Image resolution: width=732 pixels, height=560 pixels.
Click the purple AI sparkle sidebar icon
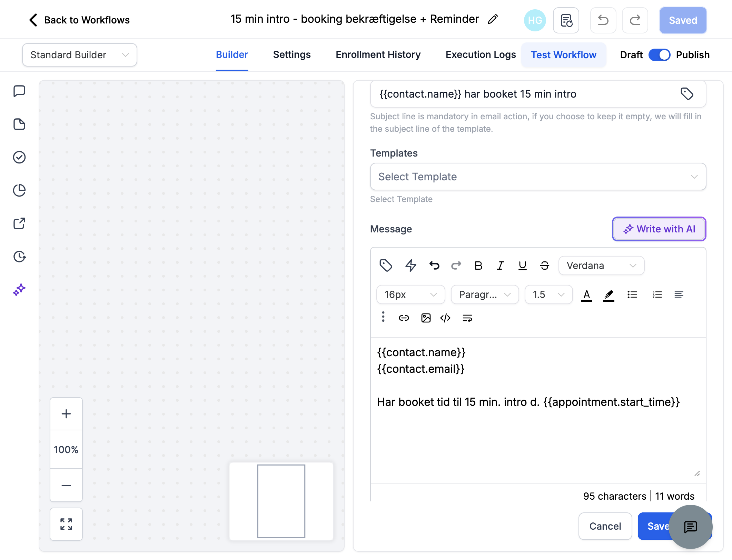pyautogui.click(x=19, y=290)
